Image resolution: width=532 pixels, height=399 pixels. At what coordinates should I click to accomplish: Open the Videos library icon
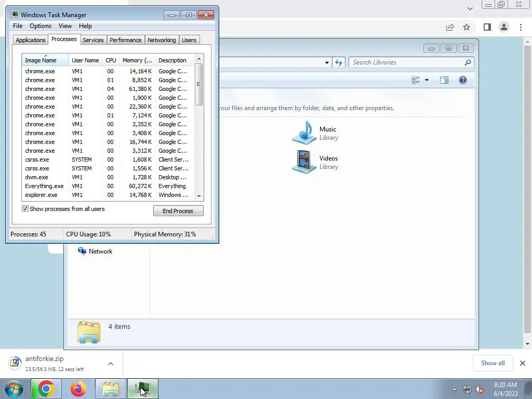pos(304,162)
